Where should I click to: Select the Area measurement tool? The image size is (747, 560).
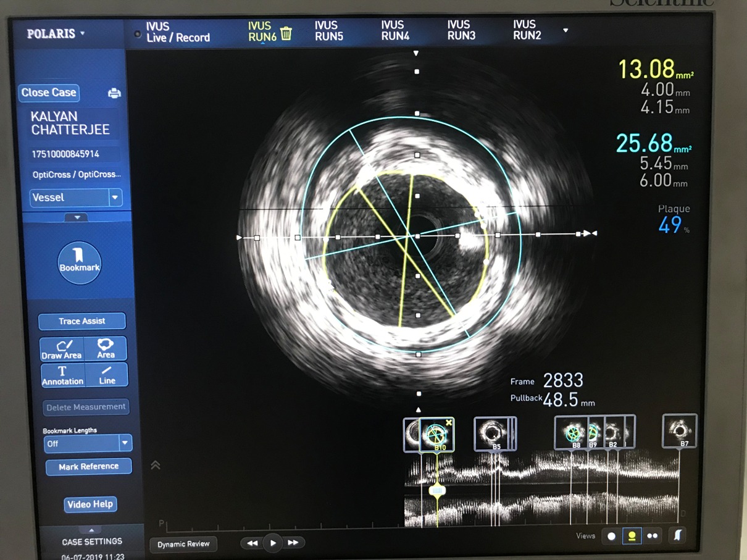point(106,349)
